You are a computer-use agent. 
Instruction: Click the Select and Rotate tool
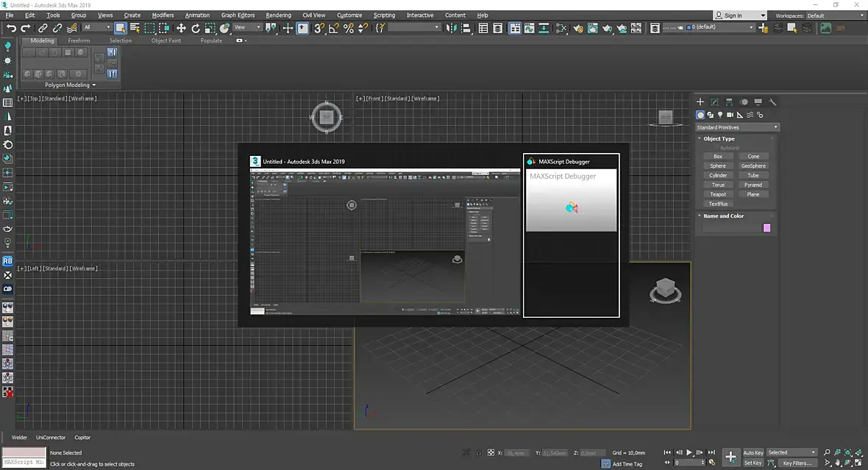pyautogui.click(x=196, y=28)
